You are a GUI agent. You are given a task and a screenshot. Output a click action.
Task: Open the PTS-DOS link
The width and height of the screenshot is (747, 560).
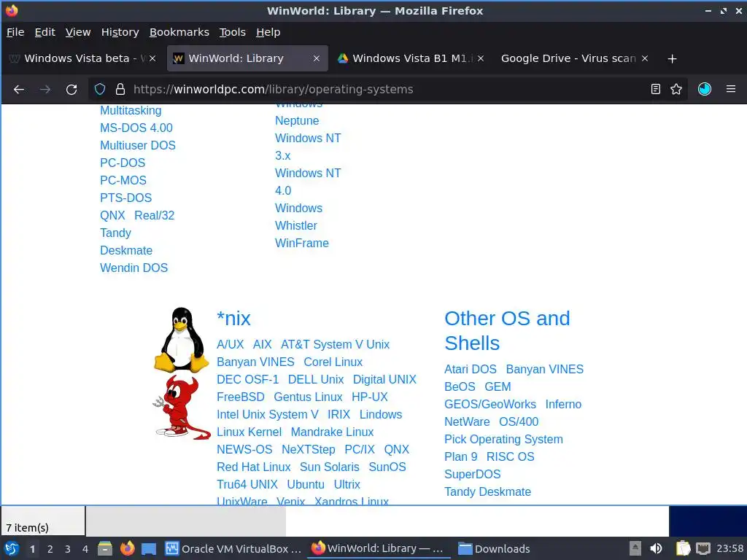coord(125,198)
